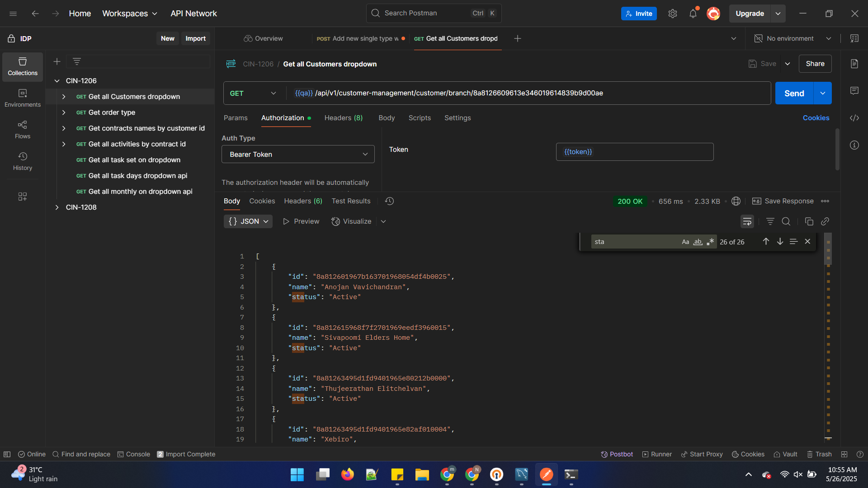
Task: Open the documentation panel icon
Action: click(854, 64)
